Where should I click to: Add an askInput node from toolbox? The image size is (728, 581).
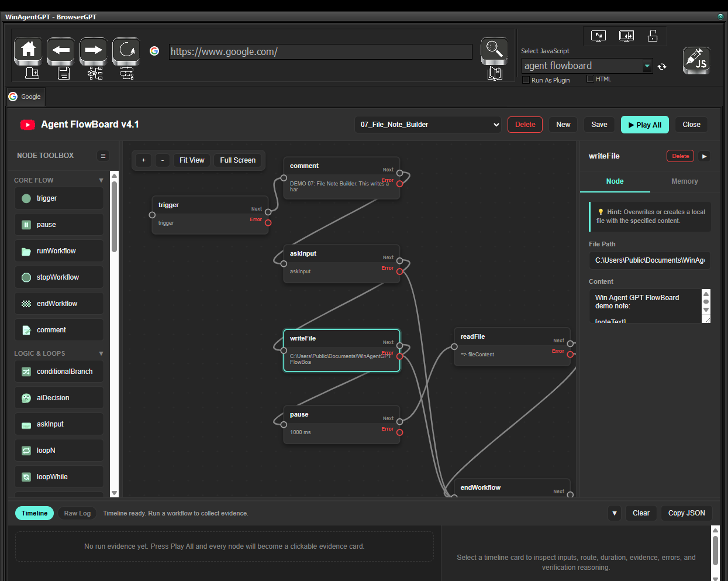[x=59, y=424]
